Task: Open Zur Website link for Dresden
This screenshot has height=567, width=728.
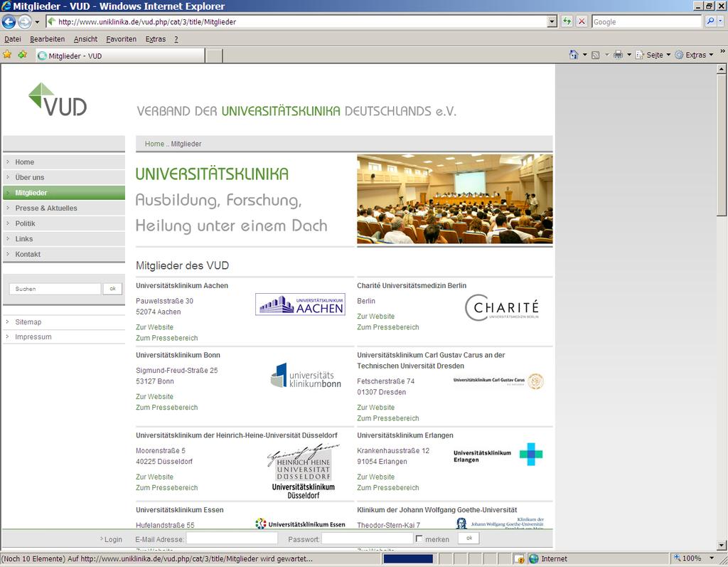Action: [x=375, y=408]
